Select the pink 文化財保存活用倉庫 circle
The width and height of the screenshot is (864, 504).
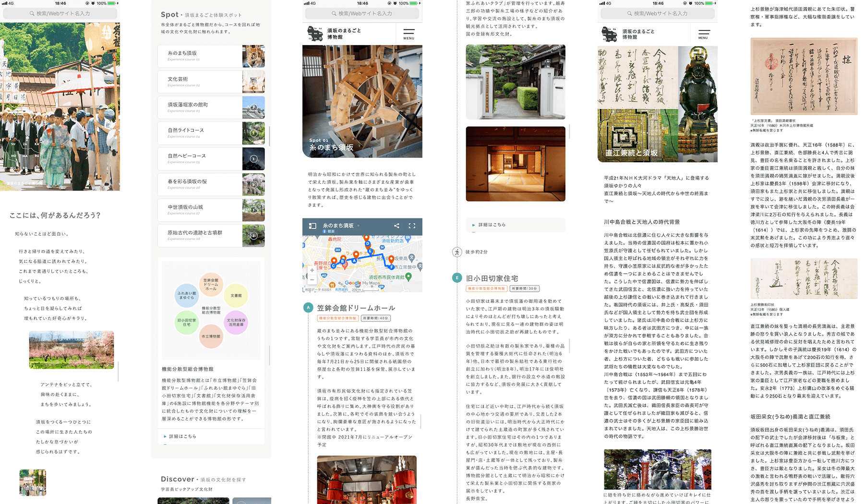click(x=236, y=322)
